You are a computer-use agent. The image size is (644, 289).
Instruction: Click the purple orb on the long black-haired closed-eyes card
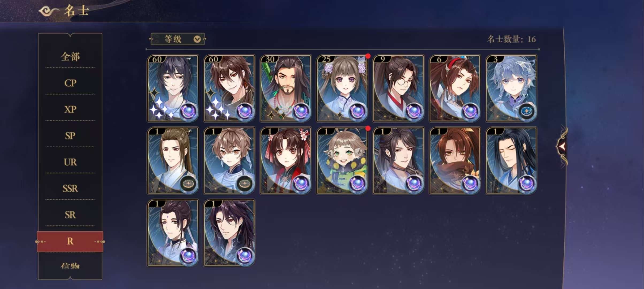tap(527, 184)
